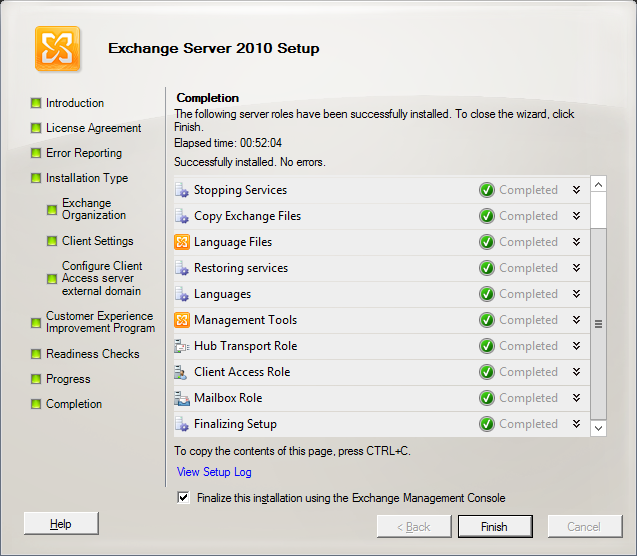The width and height of the screenshot is (637, 556).
Task: Click green square next to Readiness Checks
Action: click(x=36, y=354)
